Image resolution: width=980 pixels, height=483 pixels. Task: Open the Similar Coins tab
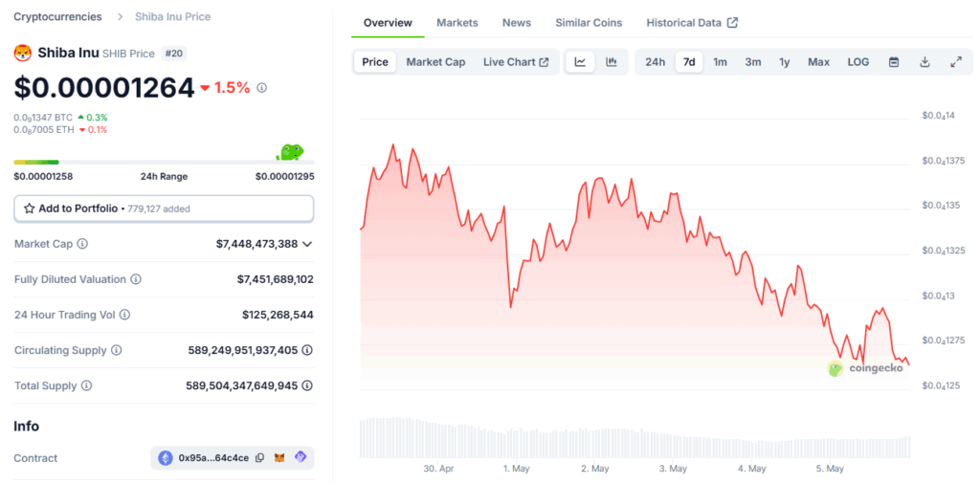[x=589, y=23]
